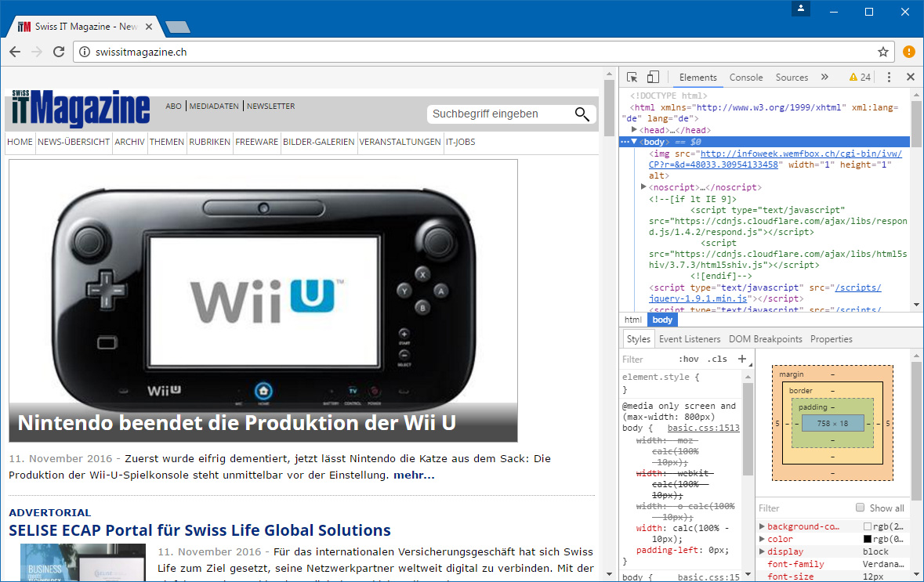
Task: Open a new browser tab
Action: click(177, 27)
